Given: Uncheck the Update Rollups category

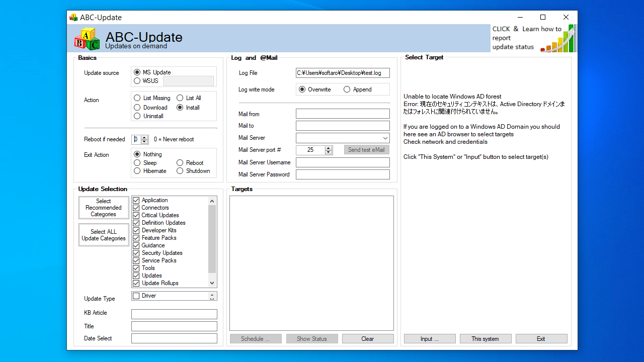Looking at the screenshot, I should (136, 283).
